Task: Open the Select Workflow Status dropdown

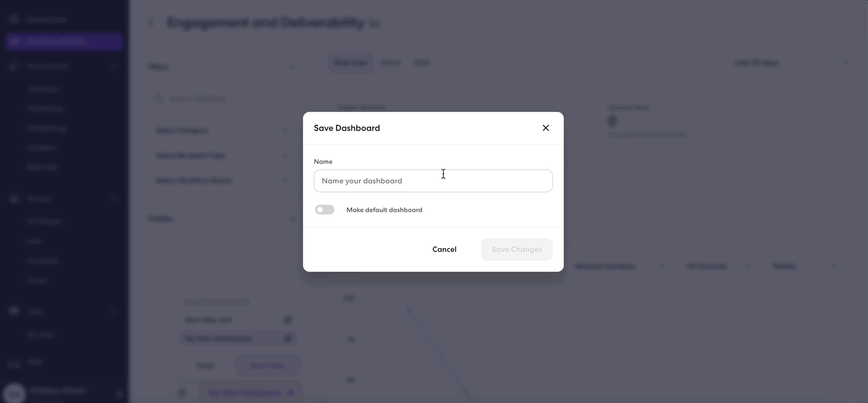Action: point(222,180)
